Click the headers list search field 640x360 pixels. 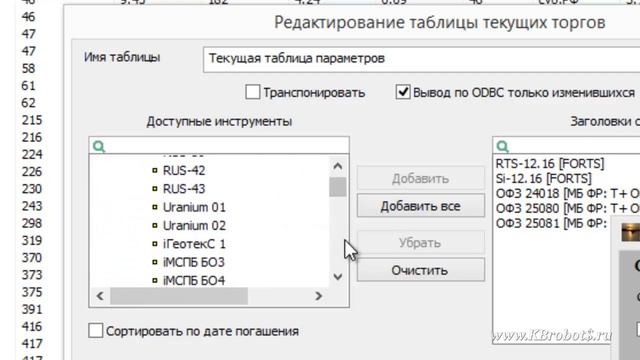pos(567,146)
